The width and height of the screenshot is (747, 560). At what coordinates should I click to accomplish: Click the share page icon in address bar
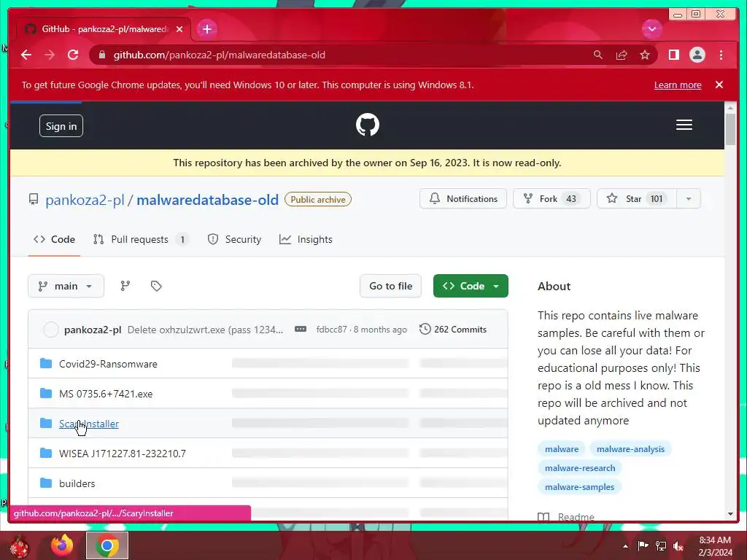click(x=622, y=55)
